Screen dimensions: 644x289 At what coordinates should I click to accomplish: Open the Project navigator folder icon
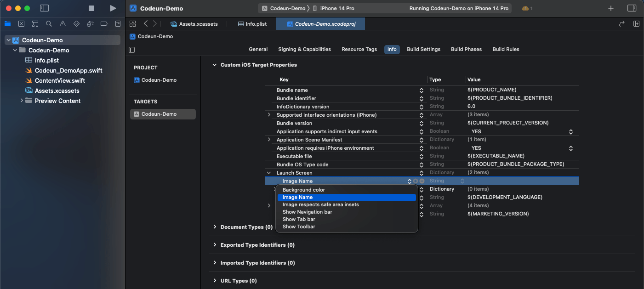tap(7, 24)
